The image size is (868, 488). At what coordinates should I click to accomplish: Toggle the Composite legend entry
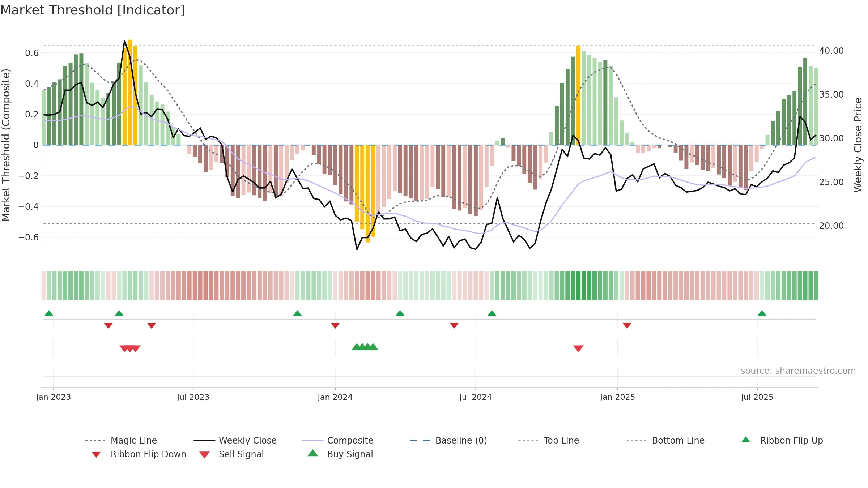point(337,440)
